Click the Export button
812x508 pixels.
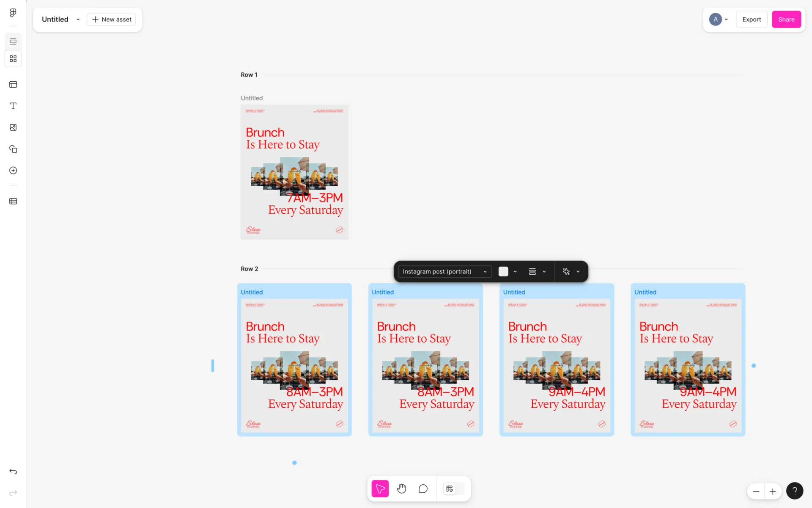coord(752,19)
